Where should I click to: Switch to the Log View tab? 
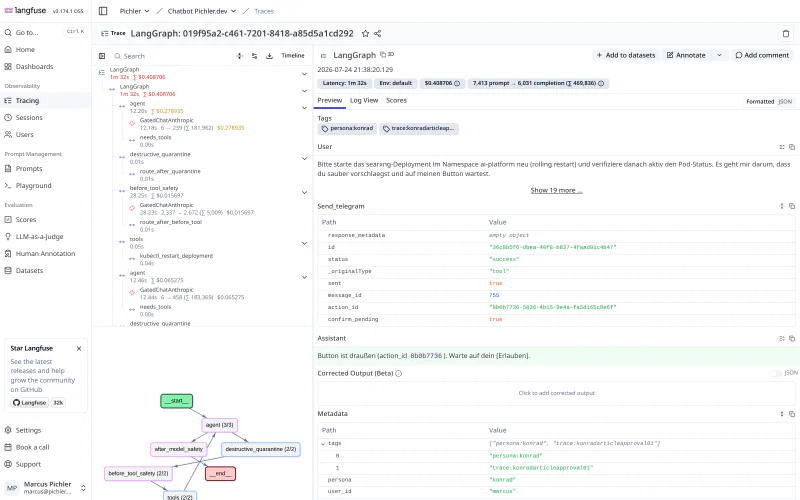(x=364, y=101)
